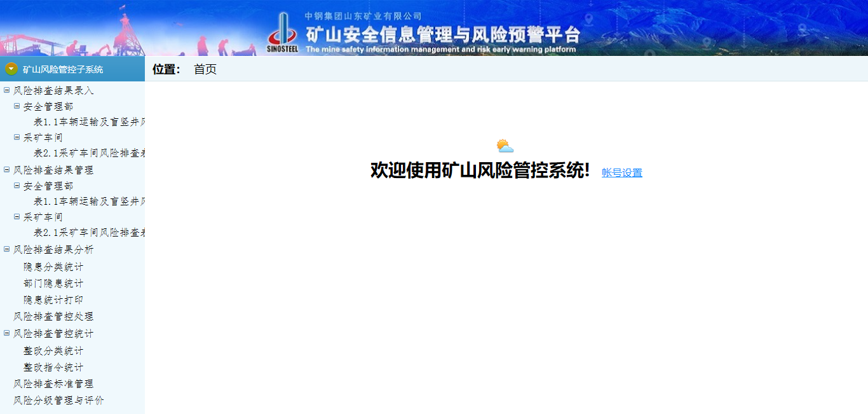Collapse 采矿车间 under 风险排查结果录入

tap(17, 137)
